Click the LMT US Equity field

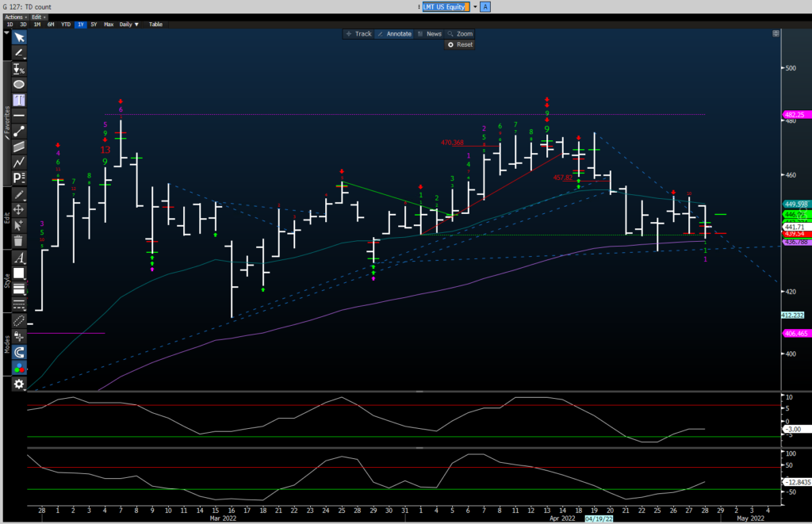(x=446, y=6)
